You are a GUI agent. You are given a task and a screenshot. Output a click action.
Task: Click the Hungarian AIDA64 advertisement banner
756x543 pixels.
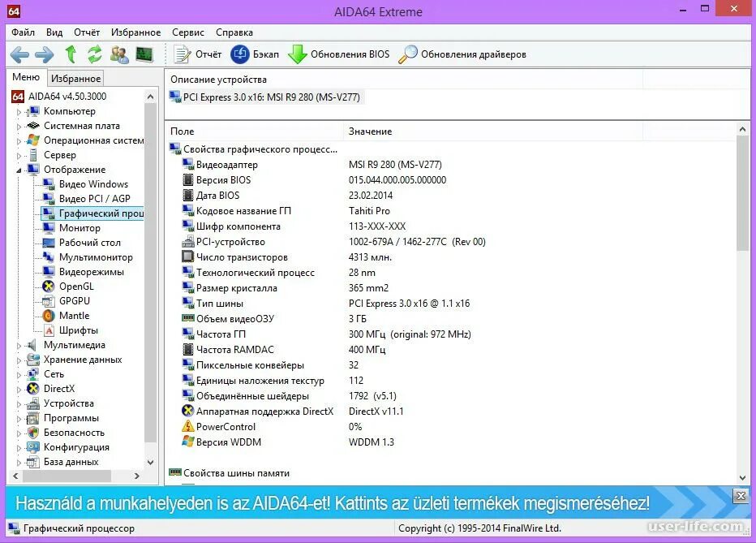click(333, 503)
